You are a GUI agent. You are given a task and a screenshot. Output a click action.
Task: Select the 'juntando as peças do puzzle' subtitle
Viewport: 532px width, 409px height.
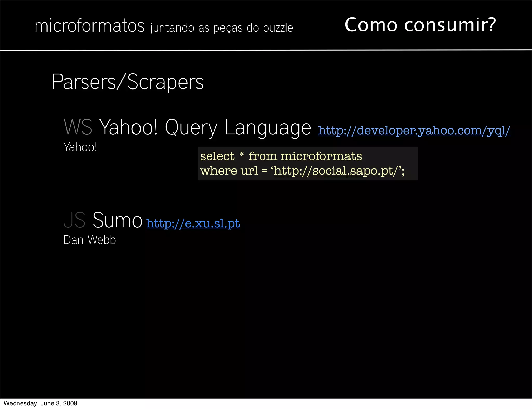tap(222, 28)
